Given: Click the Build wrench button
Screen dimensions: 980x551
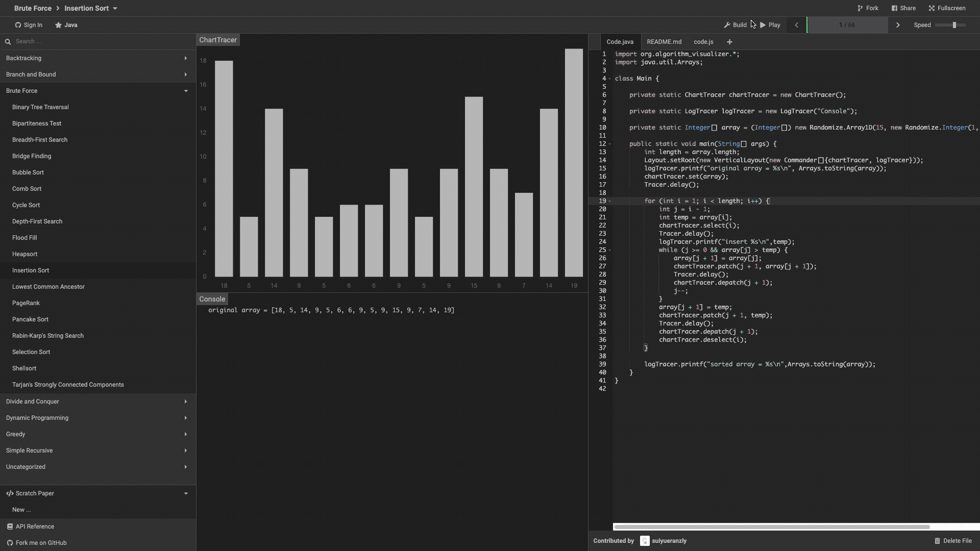Looking at the screenshot, I should pos(735,25).
